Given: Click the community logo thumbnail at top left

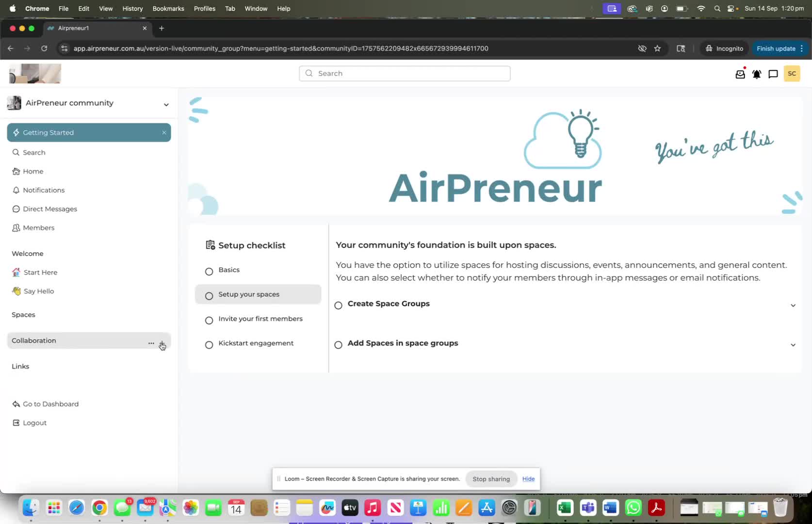Looking at the screenshot, I should pos(35,74).
